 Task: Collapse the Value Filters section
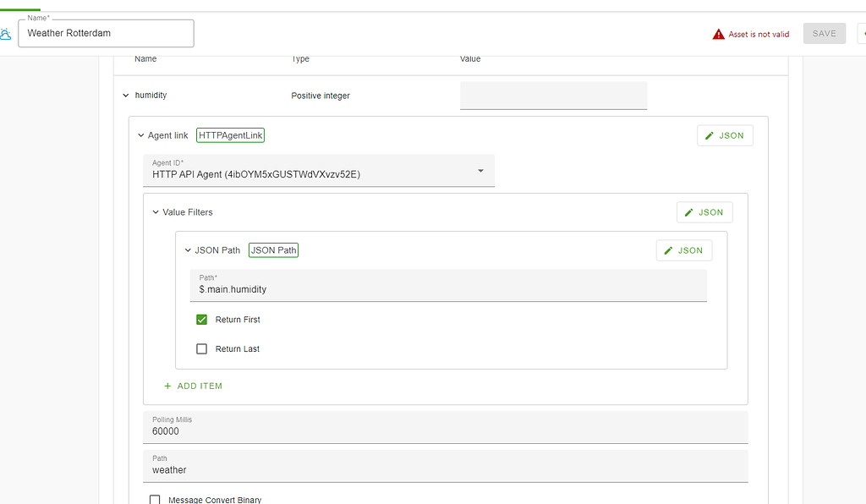pos(156,212)
